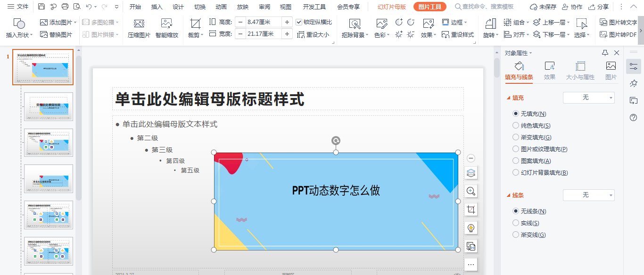Decrease picture contrast icon
Screen dimensions: 644x275
[x=411, y=22]
